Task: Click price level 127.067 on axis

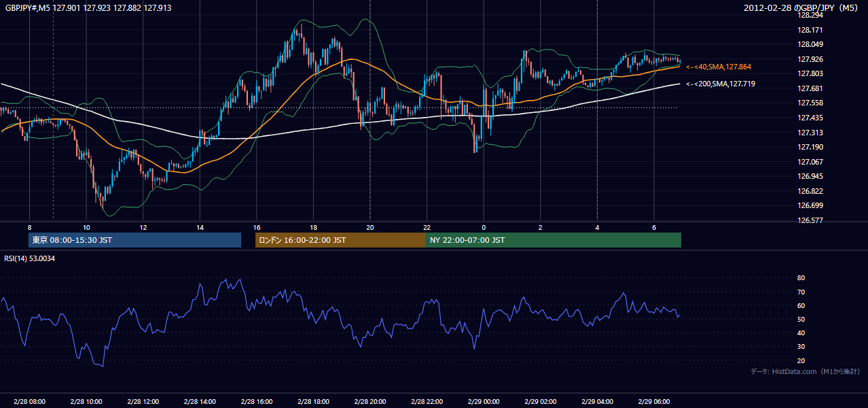Action: click(810, 162)
